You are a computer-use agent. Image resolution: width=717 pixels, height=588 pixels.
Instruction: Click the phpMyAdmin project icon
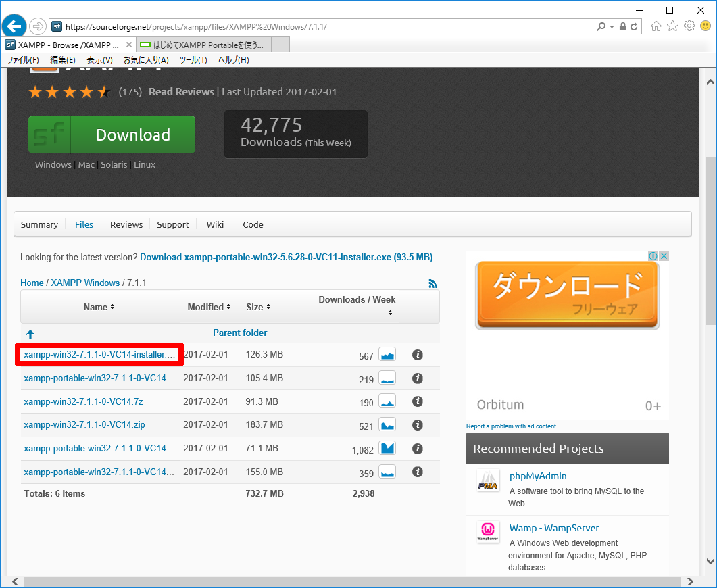tap(488, 481)
